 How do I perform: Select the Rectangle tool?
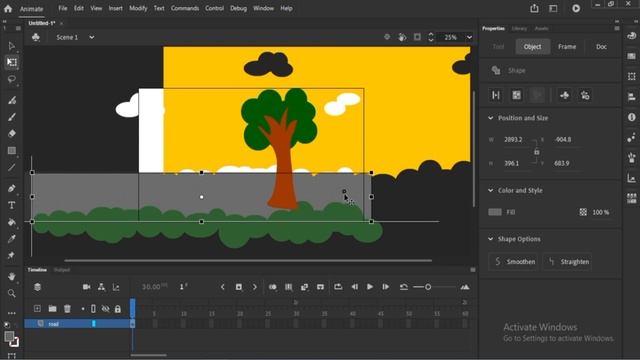tap(11, 151)
